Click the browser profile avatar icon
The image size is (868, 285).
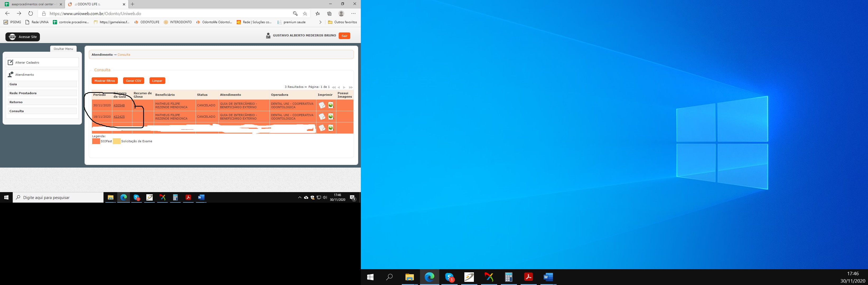[x=341, y=13]
